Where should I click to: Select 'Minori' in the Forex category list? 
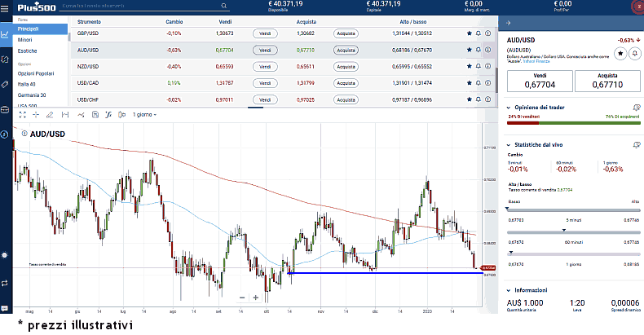[x=25, y=40]
